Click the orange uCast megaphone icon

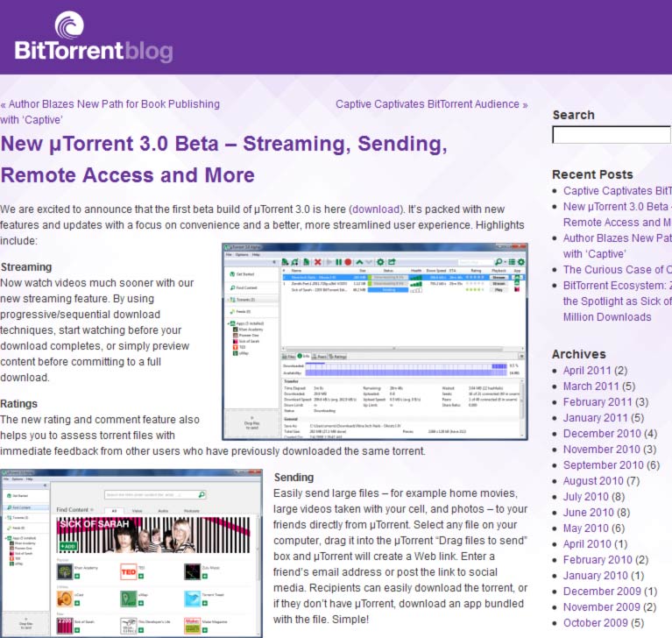[65, 599]
